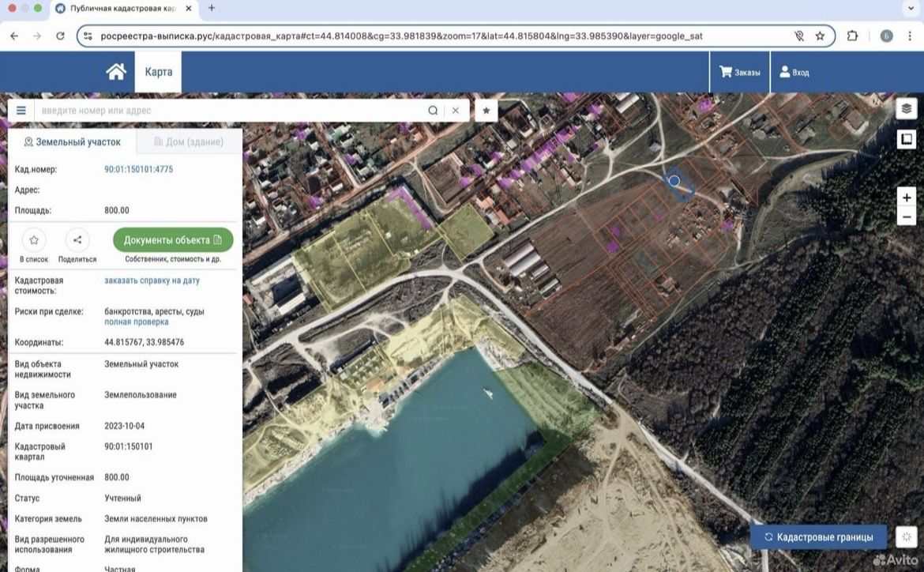Zoom out on the map
This screenshot has width=924, height=572.
[907, 217]
